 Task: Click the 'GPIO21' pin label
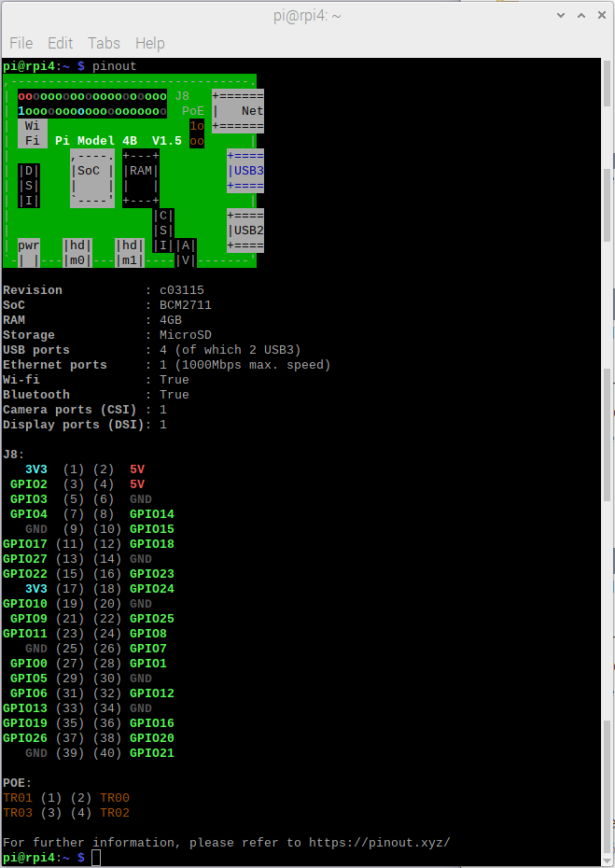(x=152, y=753)
